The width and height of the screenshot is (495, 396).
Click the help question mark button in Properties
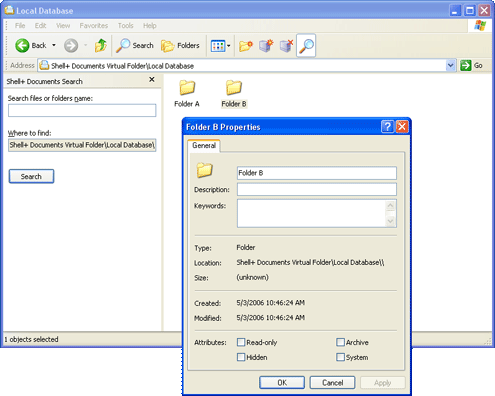[387, 127]
